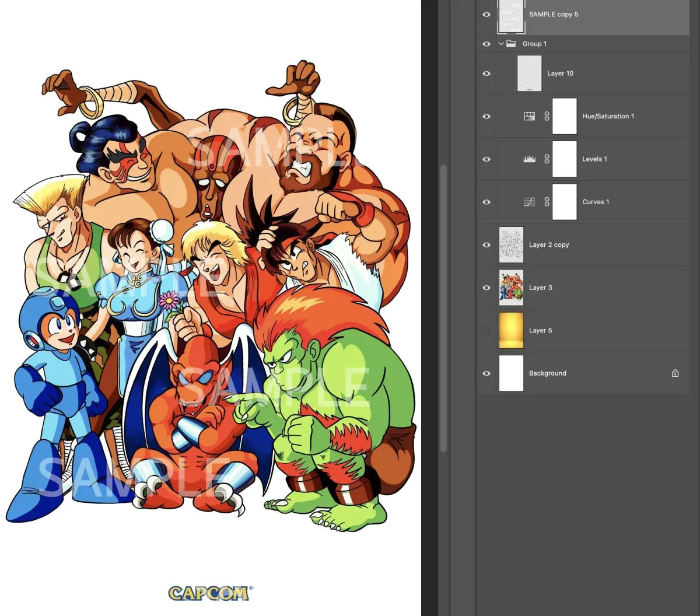This screenshot has height=616, width=700.
Task: Click the Levels histogram adjustment icon
Action: click(x=530, y=159)
